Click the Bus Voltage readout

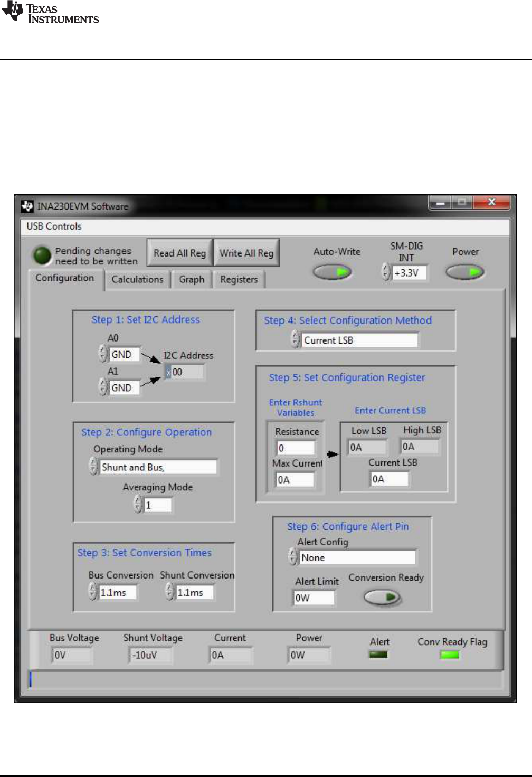(x=72, y=655)
